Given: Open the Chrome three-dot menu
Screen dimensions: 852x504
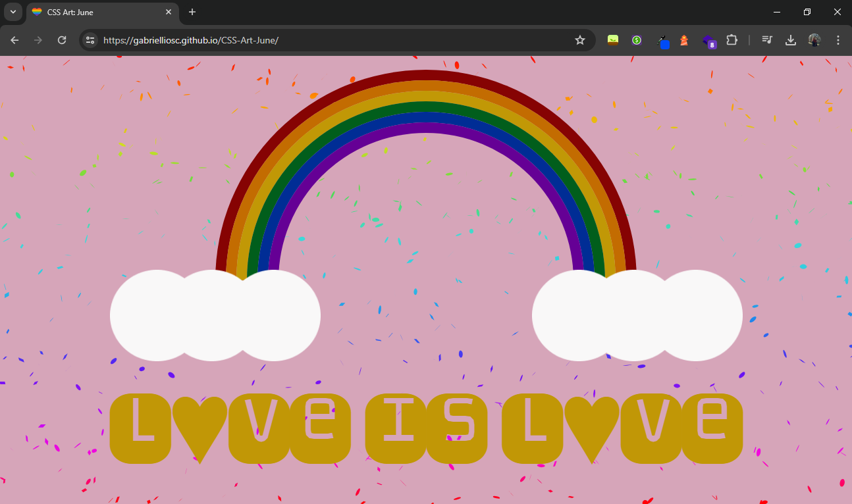Looking at the screenshot, I should [x=838, y=40].
